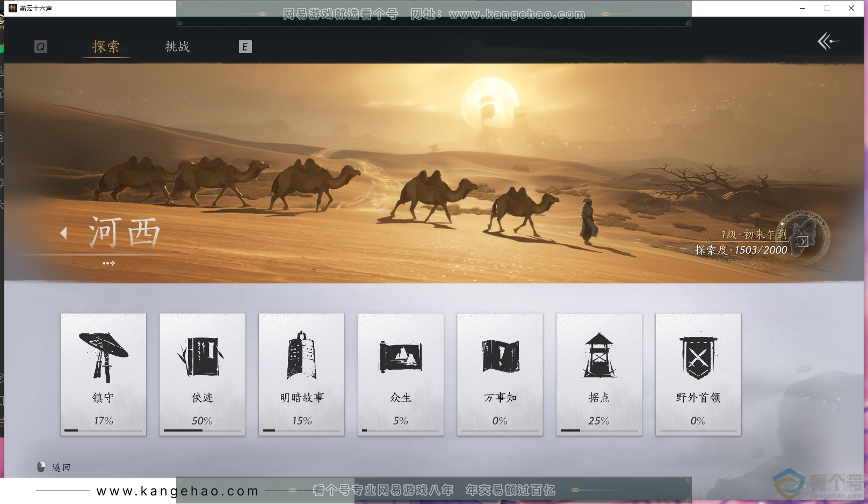Click the 17% progress bar under 镇守
Image resolution: width=868 pixels, height=504 pixels.
pyautogui.click(x=103, y=430)
